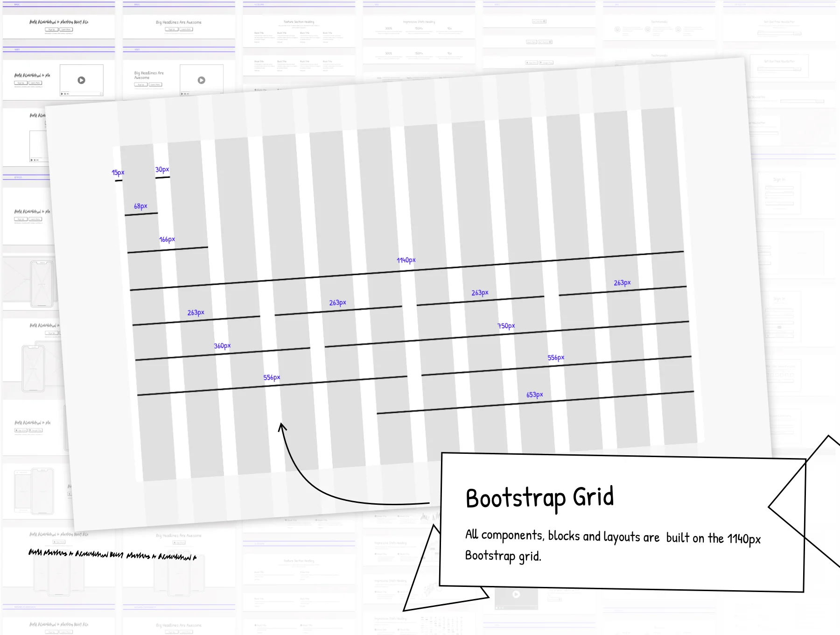Play the video beside two-line "Big Headlines Are Awesome"
This screenshot has width=840, height=635.
pos(201,80)
